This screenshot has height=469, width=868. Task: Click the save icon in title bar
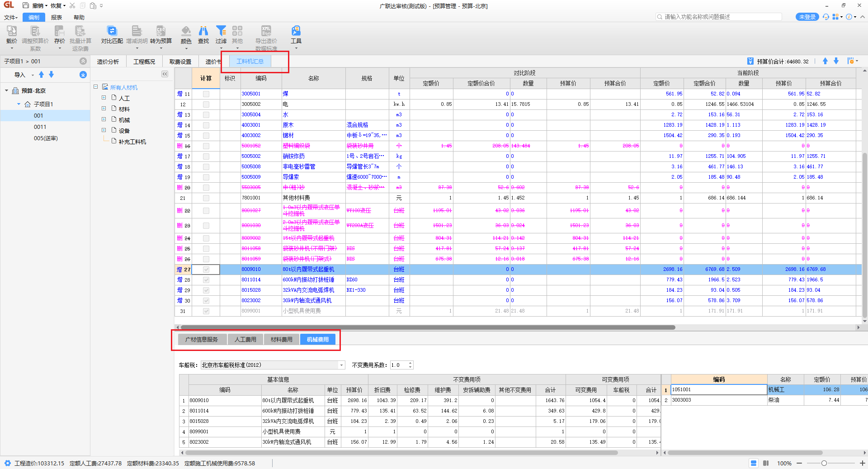click(26, 5)
